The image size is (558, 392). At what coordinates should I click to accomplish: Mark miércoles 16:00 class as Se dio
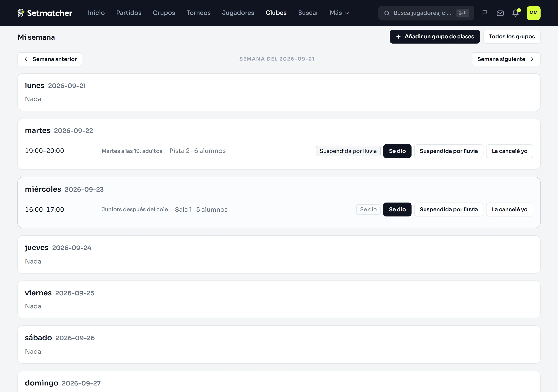click(x=397, y=209)
